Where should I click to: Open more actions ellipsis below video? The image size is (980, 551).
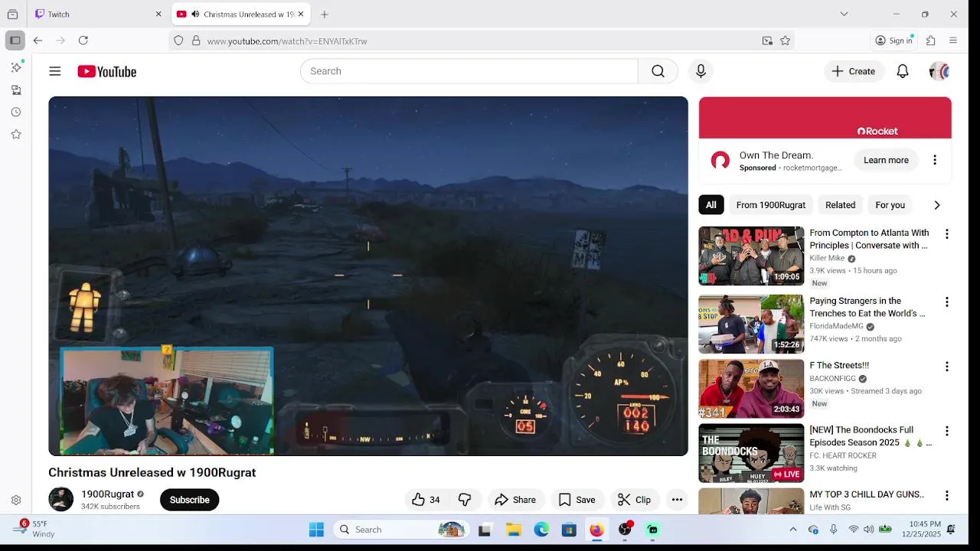coord(677,500)
